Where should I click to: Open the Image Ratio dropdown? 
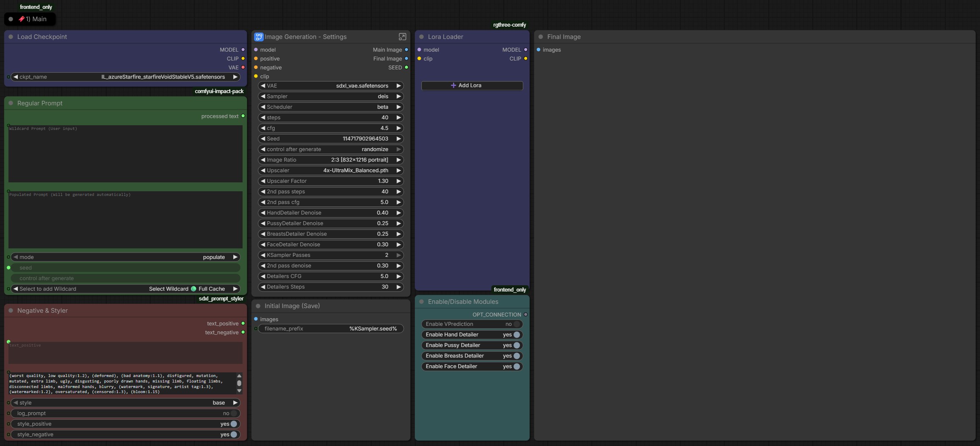coord(331,160)
